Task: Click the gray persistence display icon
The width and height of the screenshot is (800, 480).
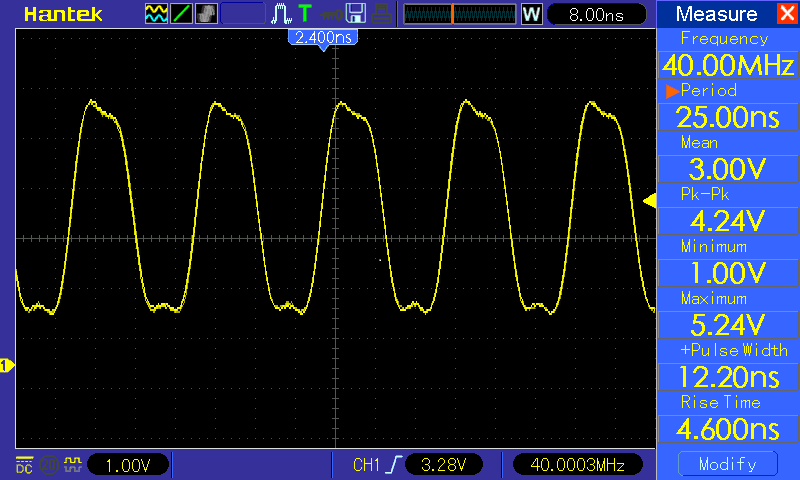Action: (205, 14)
